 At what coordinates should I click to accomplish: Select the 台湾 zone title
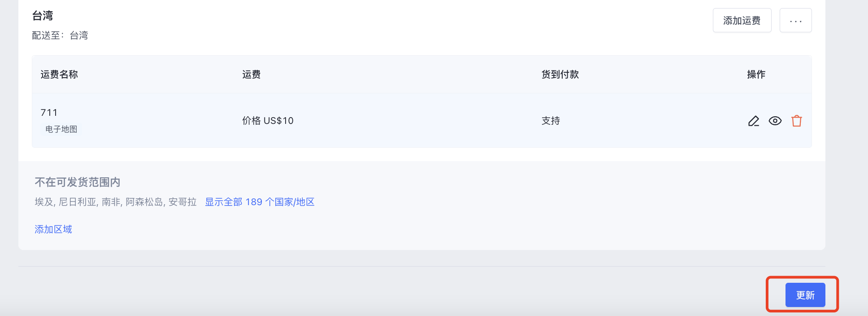tap(43, 16)
